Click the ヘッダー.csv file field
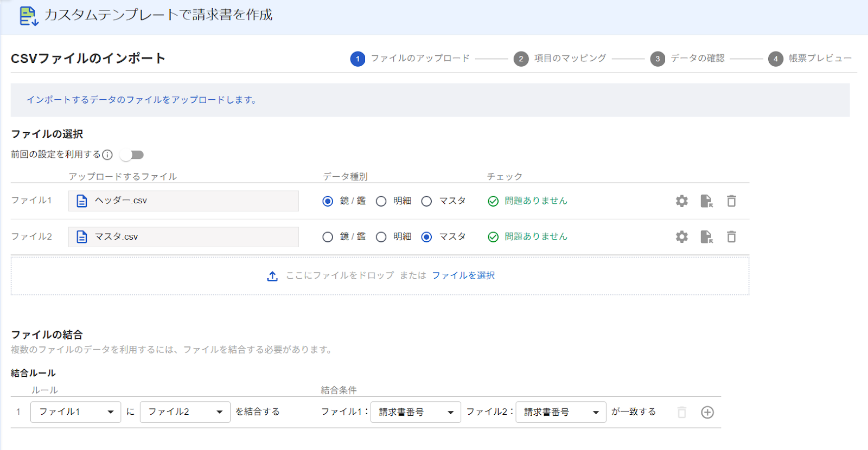 coord(183,201)
